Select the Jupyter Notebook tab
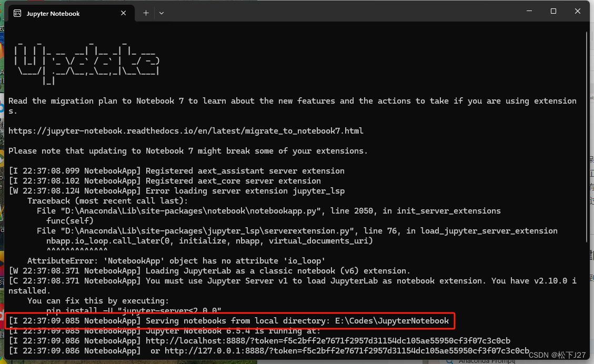The width and height of the screenshot is (594, 364). pyautogui.click(x=70, y=13)
